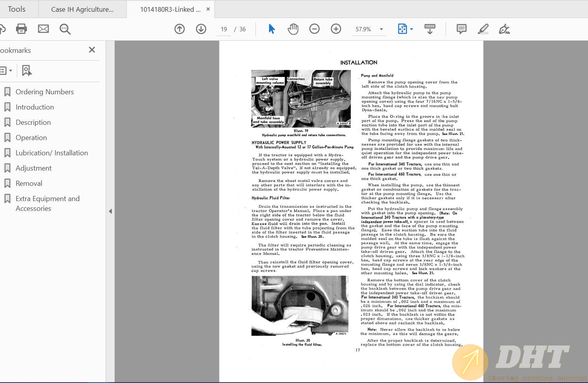Click the Pump and Manifold subheading
Image resolution: width=588 pixels, height=383 pixels.
point(377,76)
